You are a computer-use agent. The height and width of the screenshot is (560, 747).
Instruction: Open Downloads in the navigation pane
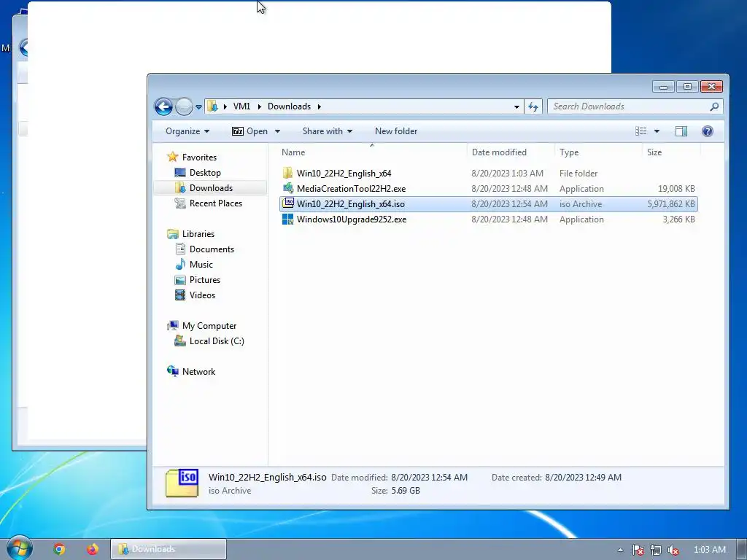(211, 187)
